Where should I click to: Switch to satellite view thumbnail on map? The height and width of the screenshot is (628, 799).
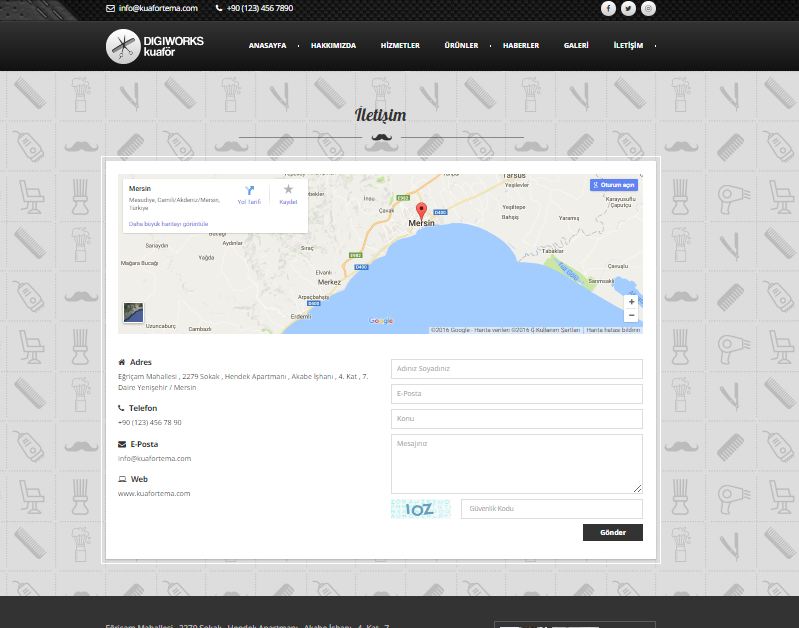coord(134,312)
